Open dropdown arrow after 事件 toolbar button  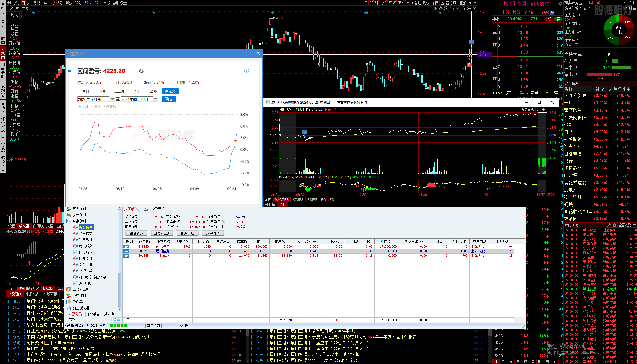408,3
